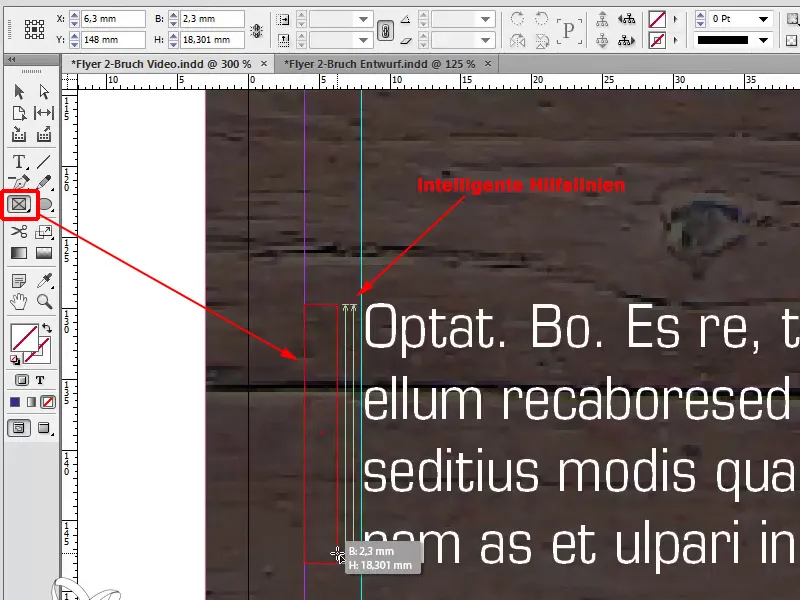Rotate the object 90° counter-clockwise
800x600 pixels.
541,19
